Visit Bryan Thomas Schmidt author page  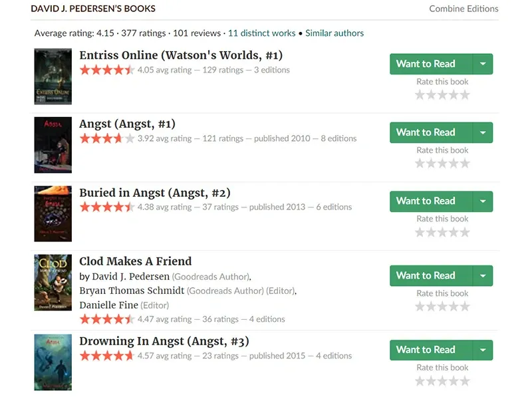pos(132,291)
